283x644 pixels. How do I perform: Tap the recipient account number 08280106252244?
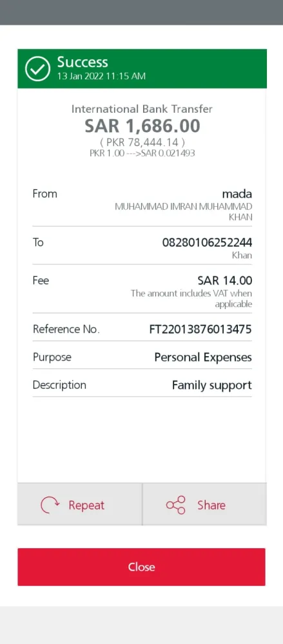[207, 242]
